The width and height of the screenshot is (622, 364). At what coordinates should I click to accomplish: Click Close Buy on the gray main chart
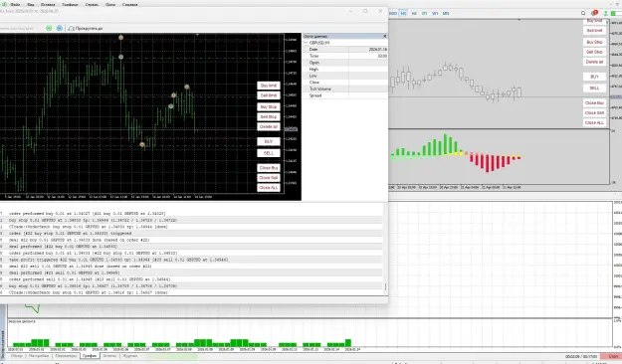594,103
